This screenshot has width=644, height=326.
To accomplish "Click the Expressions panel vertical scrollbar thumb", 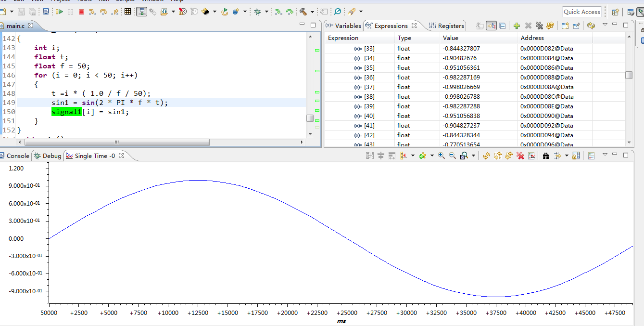I will coord(629,75).
